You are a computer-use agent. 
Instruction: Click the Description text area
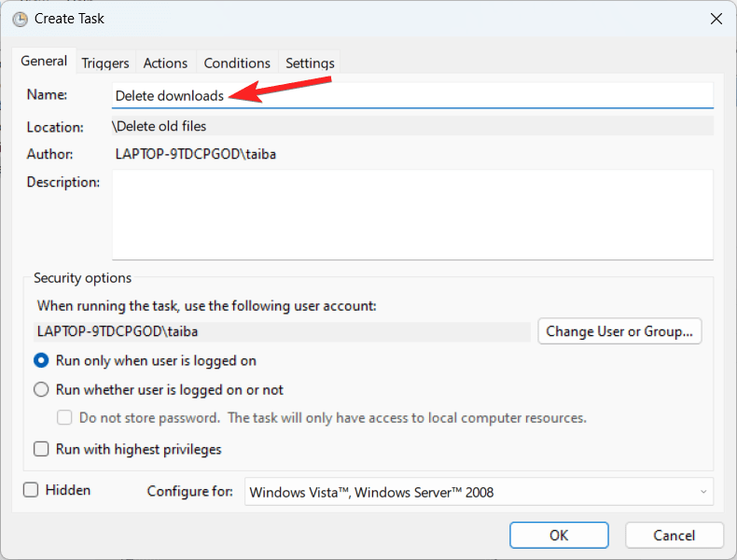[x=412, y=214]
